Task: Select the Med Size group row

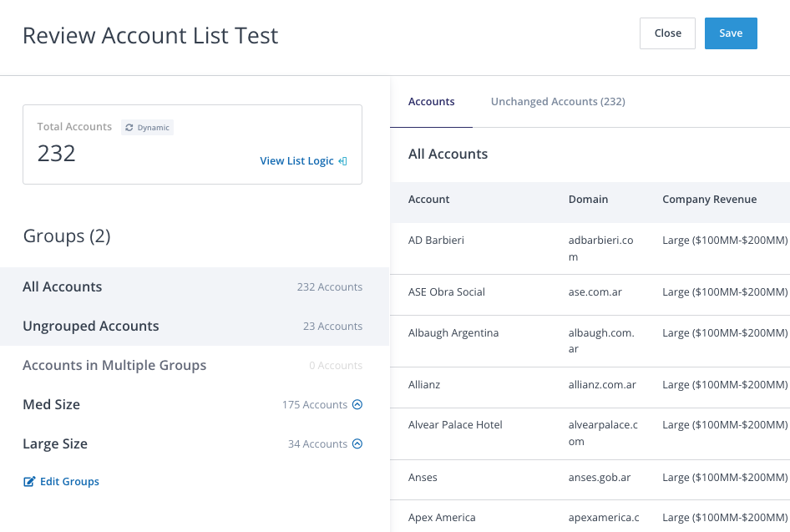Action: (x=52, y=405)
